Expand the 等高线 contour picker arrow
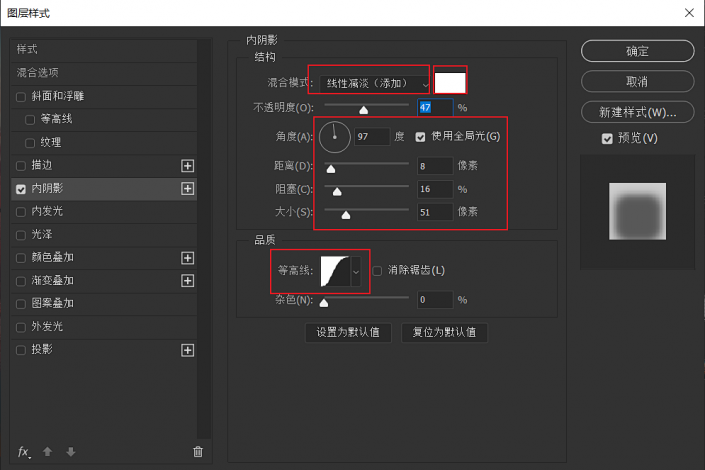 click(355, 271)
